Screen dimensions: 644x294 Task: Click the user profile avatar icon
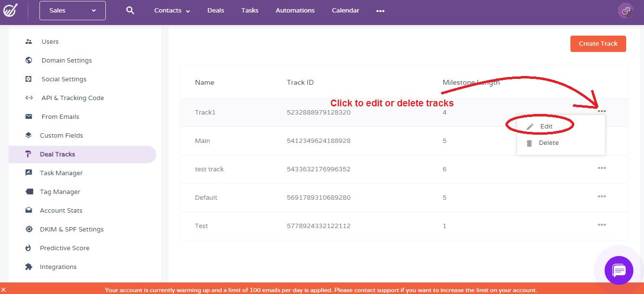coord(626,11)
